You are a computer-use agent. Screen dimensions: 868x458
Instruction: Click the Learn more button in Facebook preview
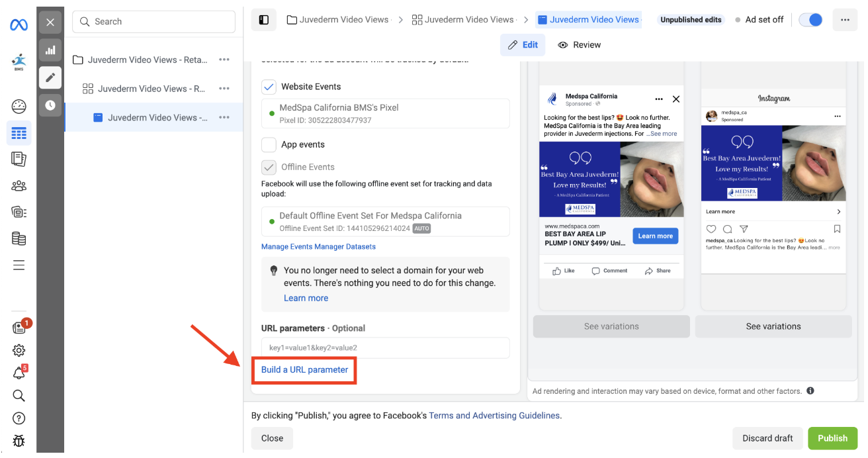coord(655,236)
